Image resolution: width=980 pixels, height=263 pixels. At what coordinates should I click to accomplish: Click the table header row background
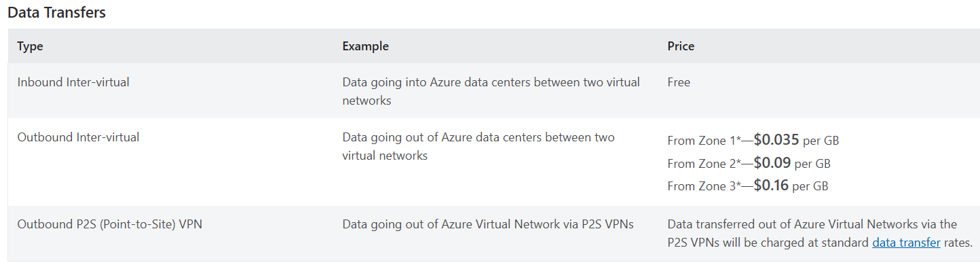click(493, 46)
